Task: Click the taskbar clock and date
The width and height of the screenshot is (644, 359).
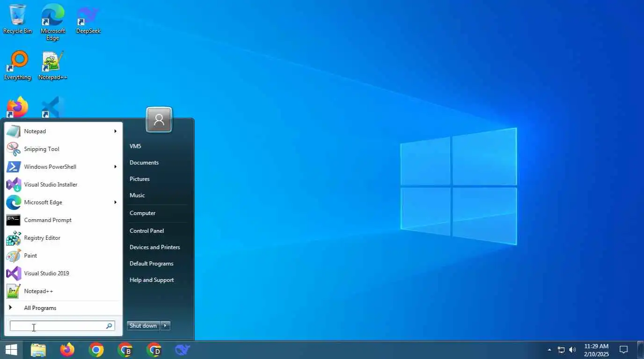Action: click(596, 350)
